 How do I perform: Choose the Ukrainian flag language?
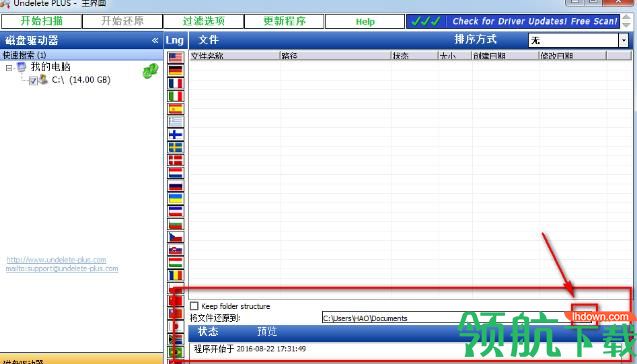pyautogui.click(x=176, y=199)
